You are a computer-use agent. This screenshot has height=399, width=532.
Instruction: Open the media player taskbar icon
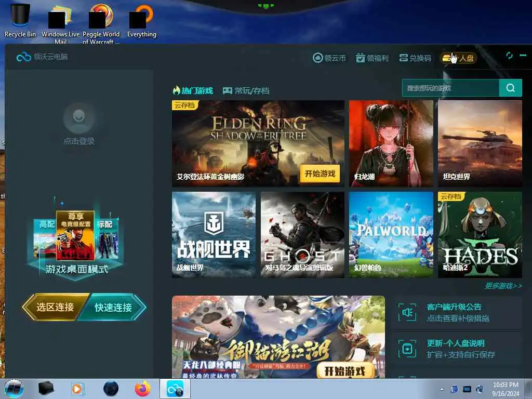77,389
